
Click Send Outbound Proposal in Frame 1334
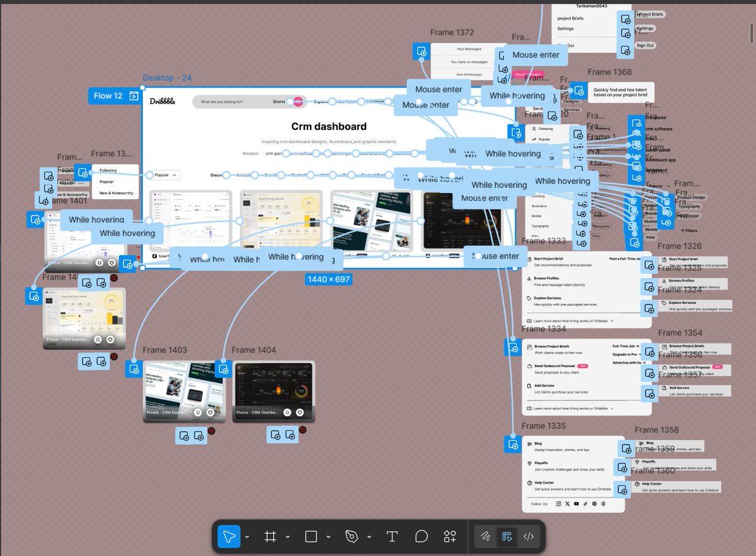pos(554,366)
